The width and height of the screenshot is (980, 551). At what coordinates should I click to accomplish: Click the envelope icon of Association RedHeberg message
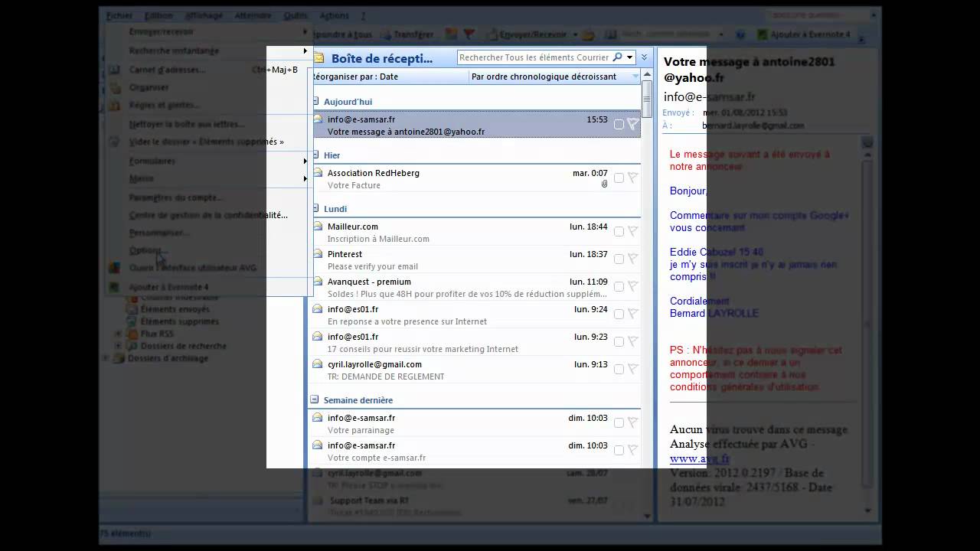tap(318, 173)
